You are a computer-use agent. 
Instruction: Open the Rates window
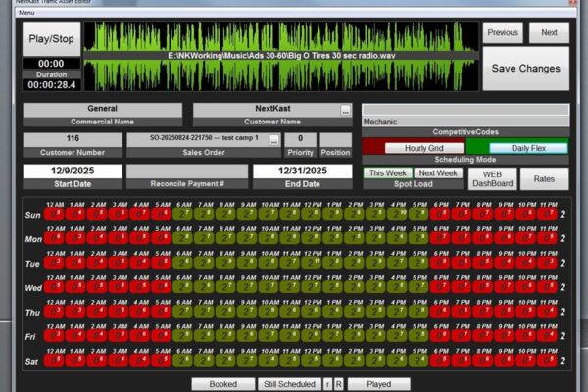click(544, 178)
